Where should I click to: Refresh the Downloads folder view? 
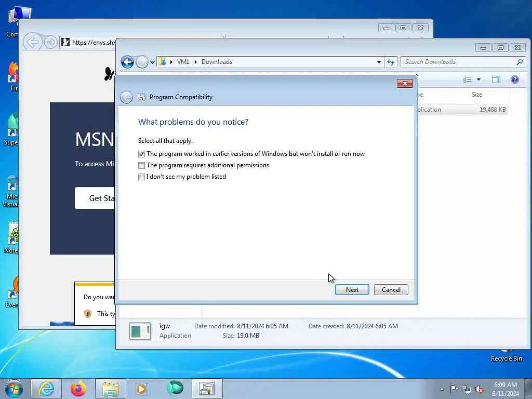[x=391, y=62]
